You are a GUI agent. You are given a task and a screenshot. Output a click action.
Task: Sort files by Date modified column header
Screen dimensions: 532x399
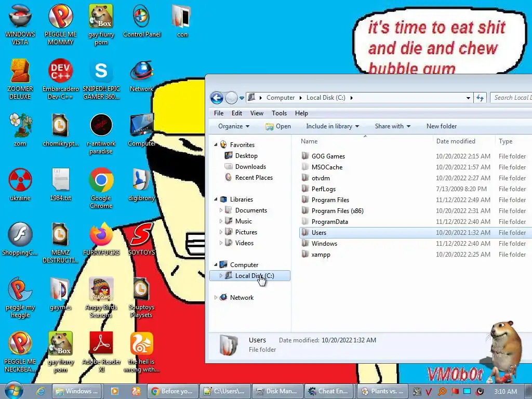(463, 141)
